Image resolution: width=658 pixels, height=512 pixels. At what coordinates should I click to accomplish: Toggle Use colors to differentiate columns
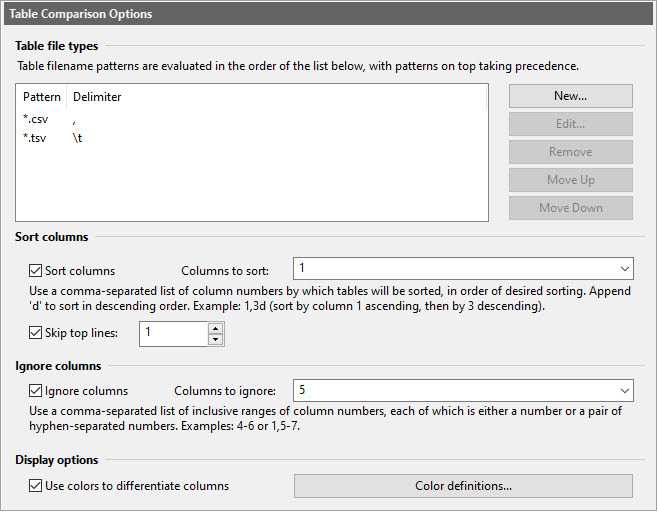(37, 486)
